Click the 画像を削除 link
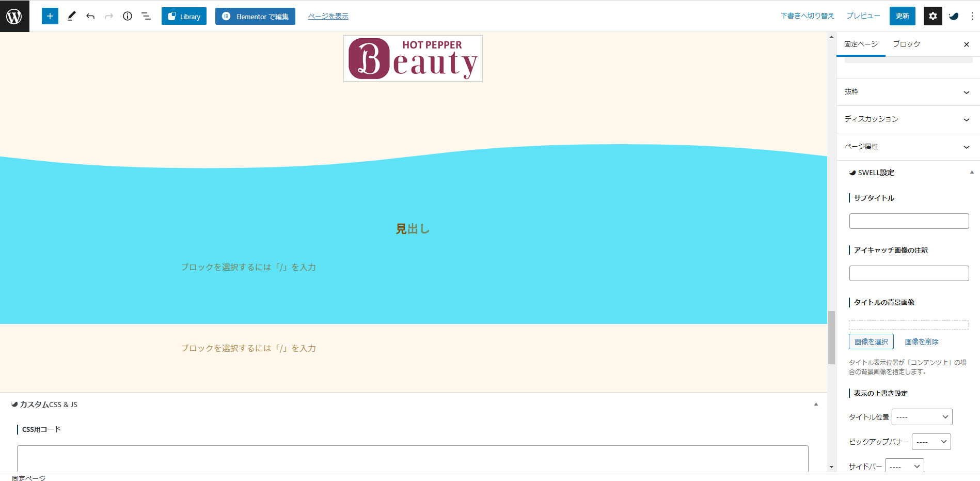 click(x=922, y=342)
